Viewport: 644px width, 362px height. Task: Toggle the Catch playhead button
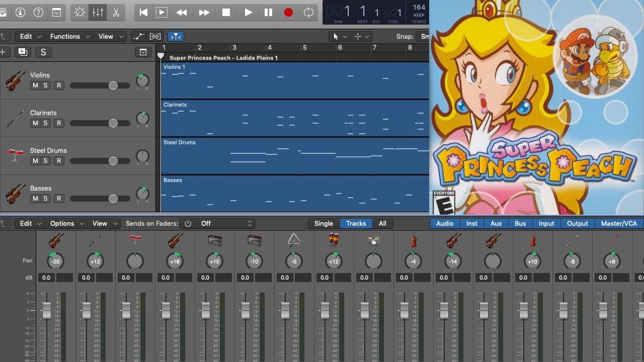(x=176, y=36)
